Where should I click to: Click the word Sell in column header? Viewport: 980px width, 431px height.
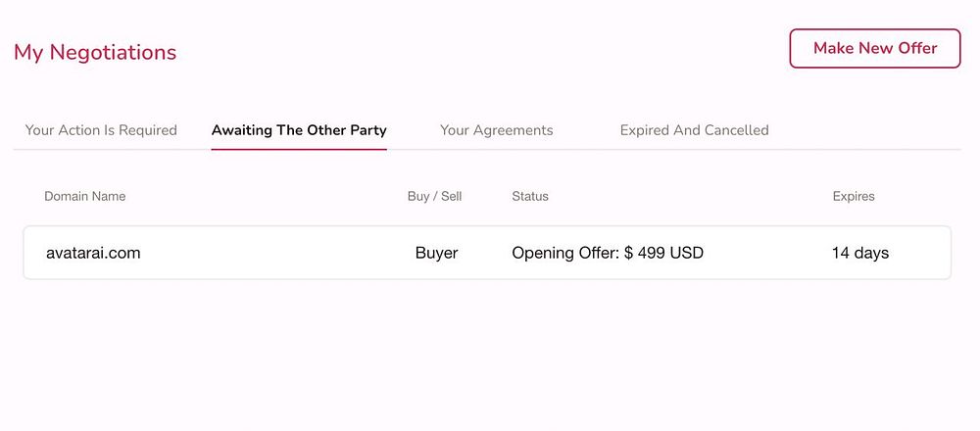[451, 196]
